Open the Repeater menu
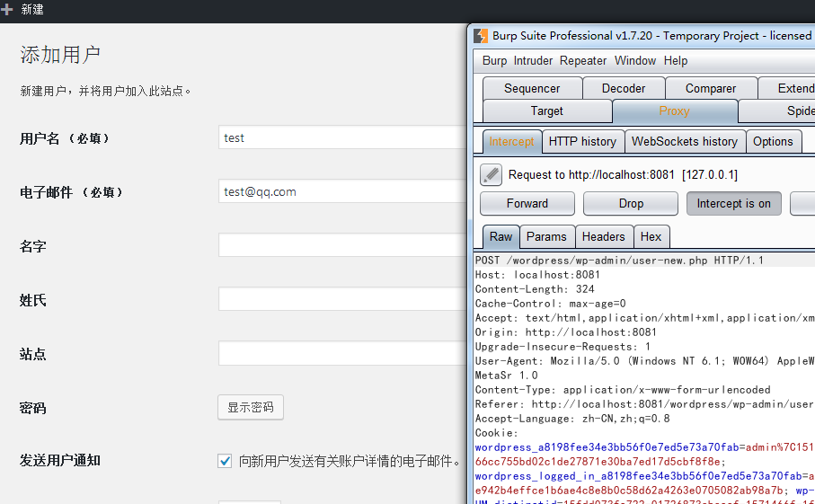This screenshot has height=504, width=815. point(582,61)
